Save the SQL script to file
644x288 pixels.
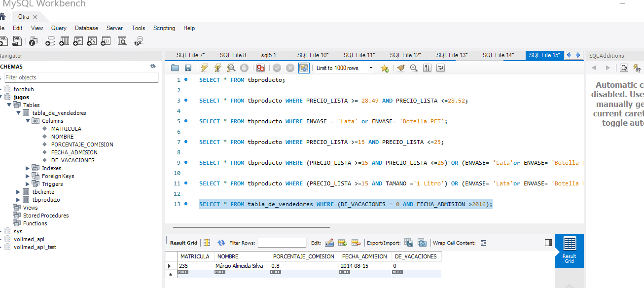[188, 68]
